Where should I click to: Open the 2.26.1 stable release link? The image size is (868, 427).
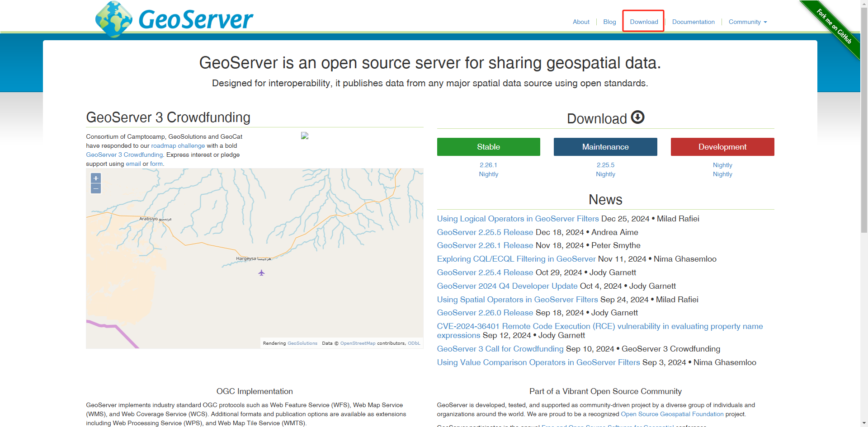click(488, 165)
